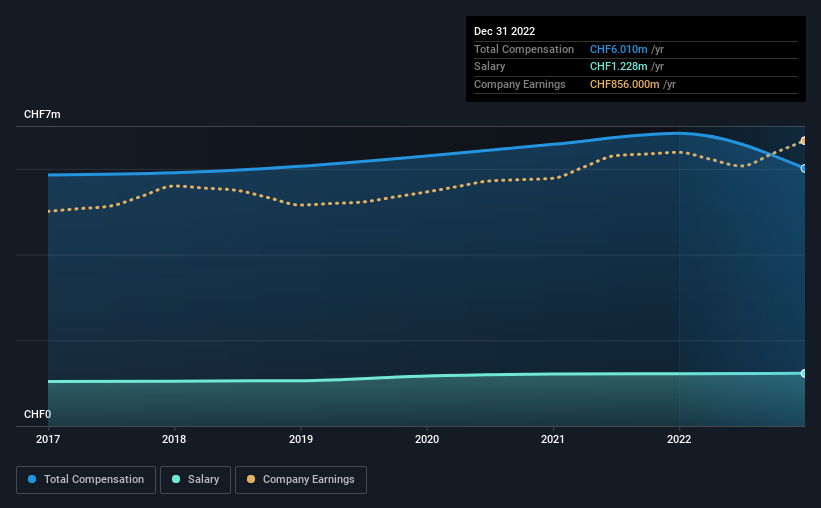This screenshot has height=508, width=821.
Task: Click the 2020 x-axis label
Action: [427, 439]
